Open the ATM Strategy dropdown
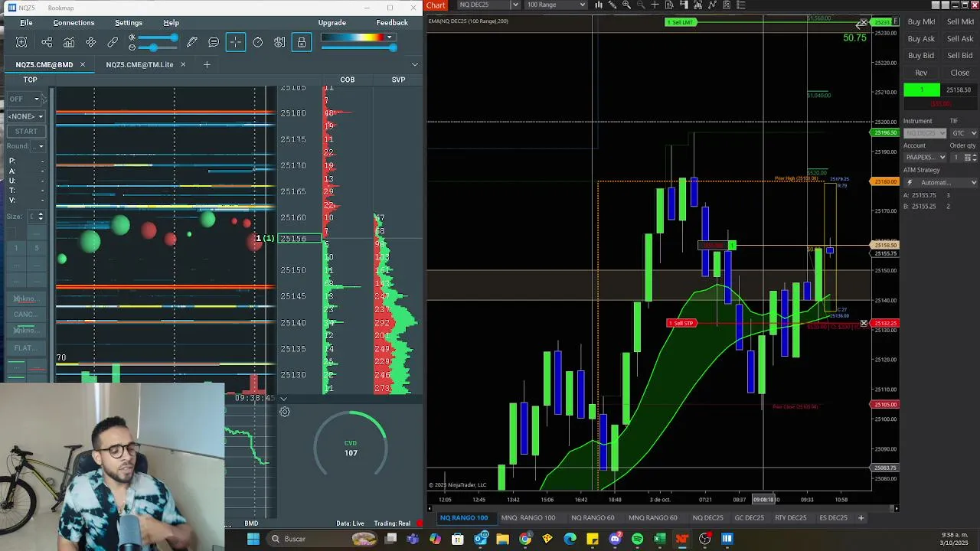 click(x=941, y=183)
